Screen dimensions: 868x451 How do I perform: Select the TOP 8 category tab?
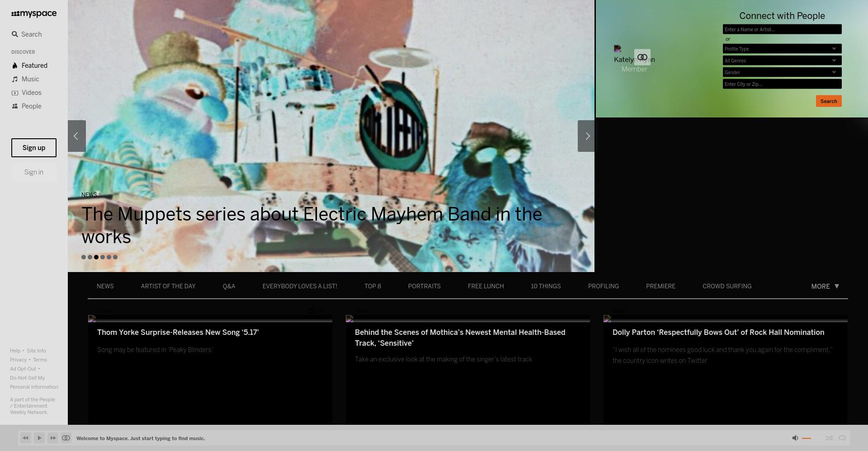pos(373,287)
